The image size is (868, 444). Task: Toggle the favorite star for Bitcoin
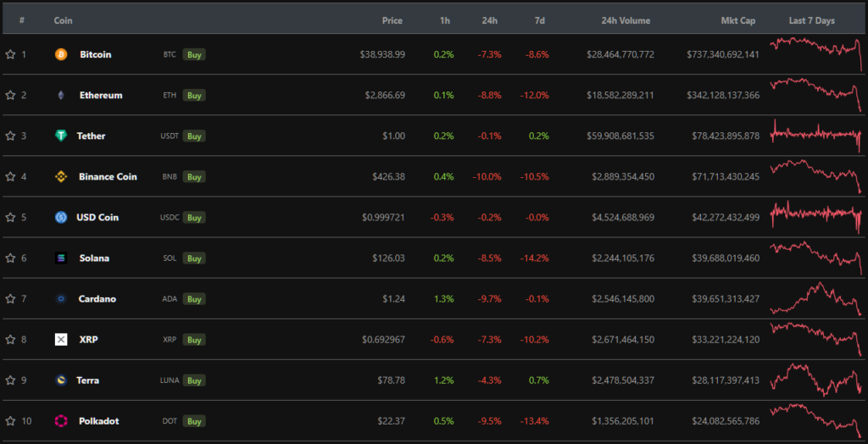pyautogui.click(x=10, y=54)
